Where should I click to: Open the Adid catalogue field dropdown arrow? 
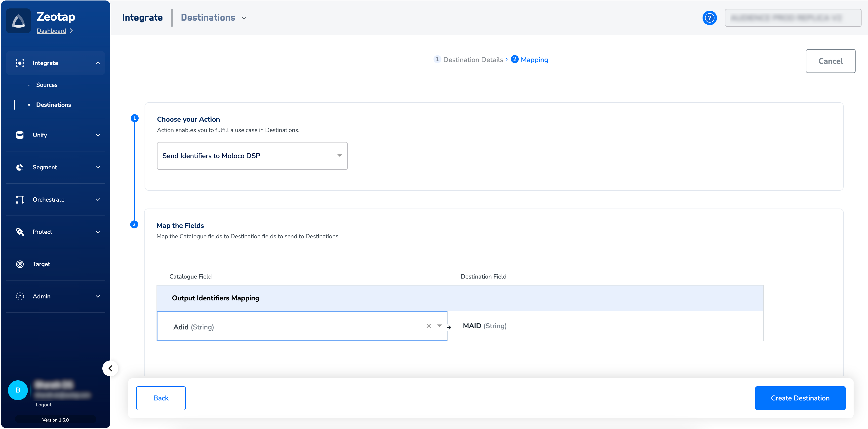pos(439,326)
